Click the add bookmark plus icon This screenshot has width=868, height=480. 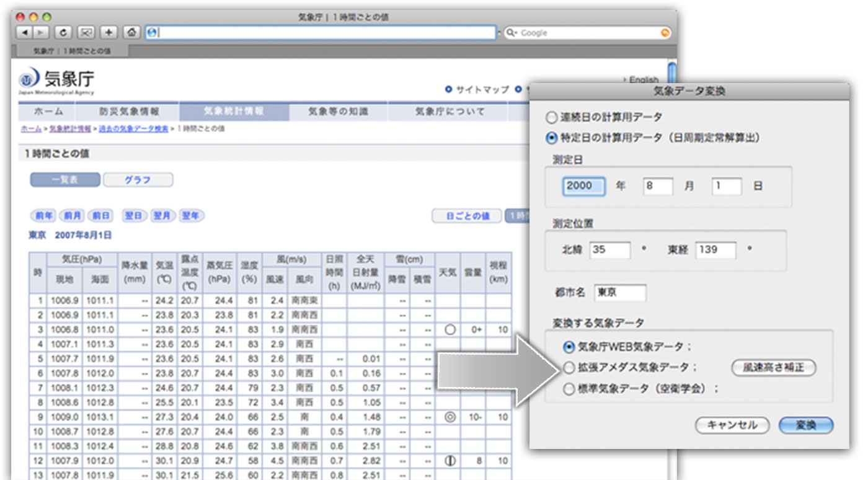[109, 33]
